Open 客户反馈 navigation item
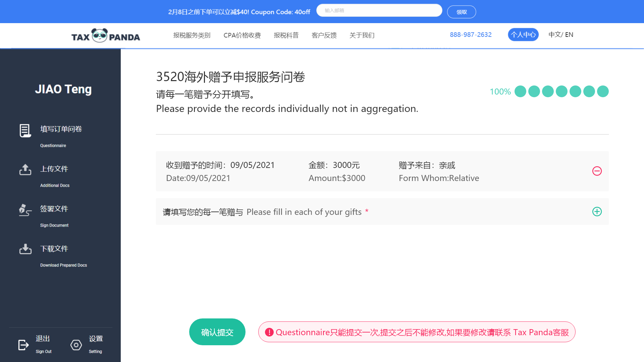The height and width of the screenshot is (362, 644). coord(324,35)
